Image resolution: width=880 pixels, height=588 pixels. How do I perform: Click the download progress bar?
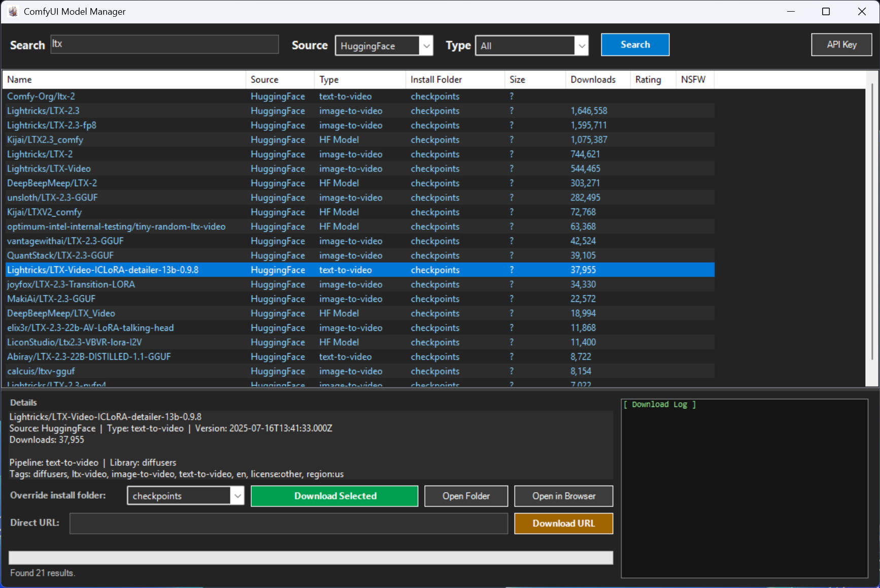[x=311, y=557]
